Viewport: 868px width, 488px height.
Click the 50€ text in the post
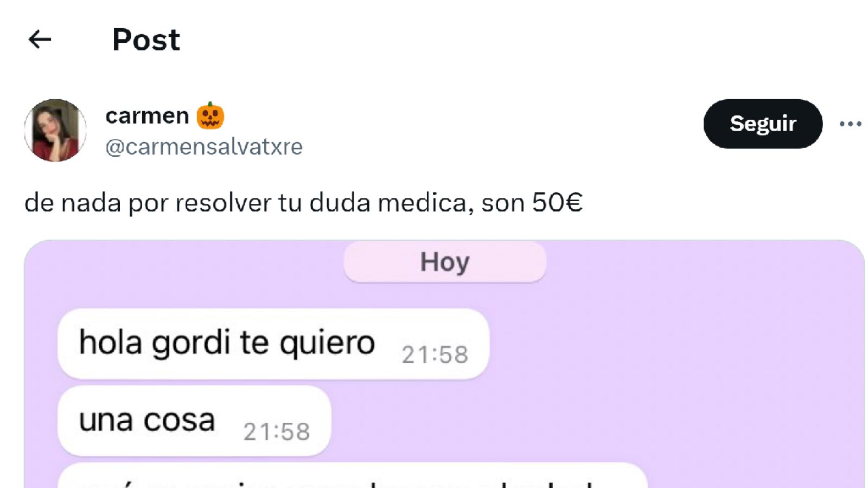click(557, 202)
